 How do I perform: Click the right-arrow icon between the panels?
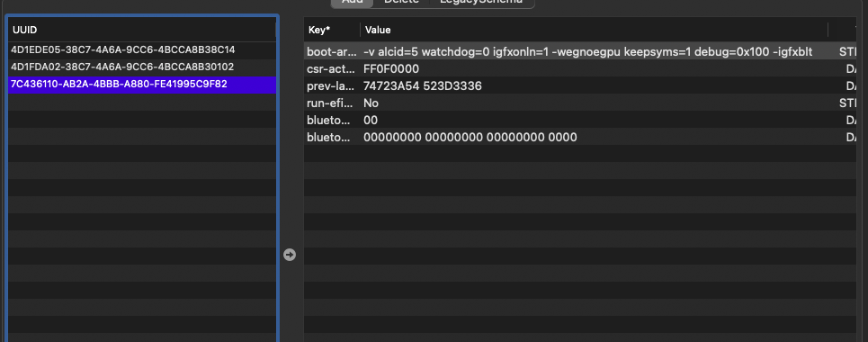290,255
